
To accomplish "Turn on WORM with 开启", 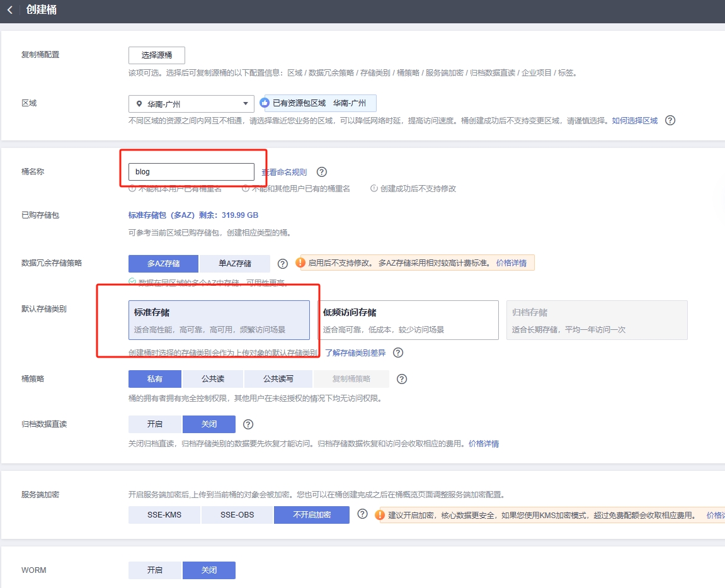I will click(155, 570).
